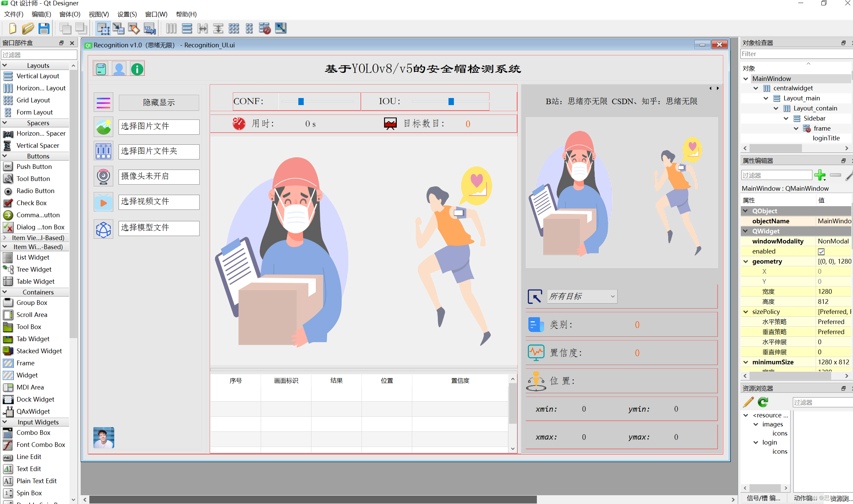Viewport: 853px width, 504px height.
Task: Collapse the geometry property row
Action: (x=745, y=262)
